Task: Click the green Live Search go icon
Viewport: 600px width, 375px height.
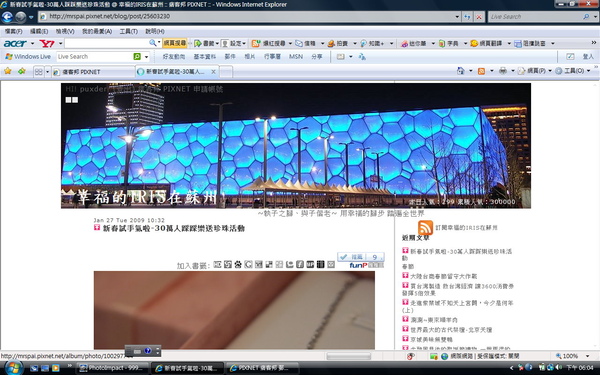Action: 137,57
